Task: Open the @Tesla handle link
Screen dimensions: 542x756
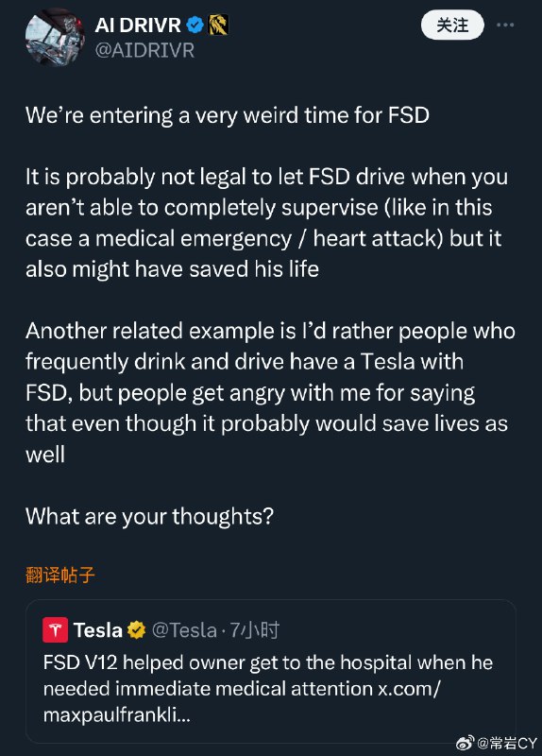Action: (184, 630)
